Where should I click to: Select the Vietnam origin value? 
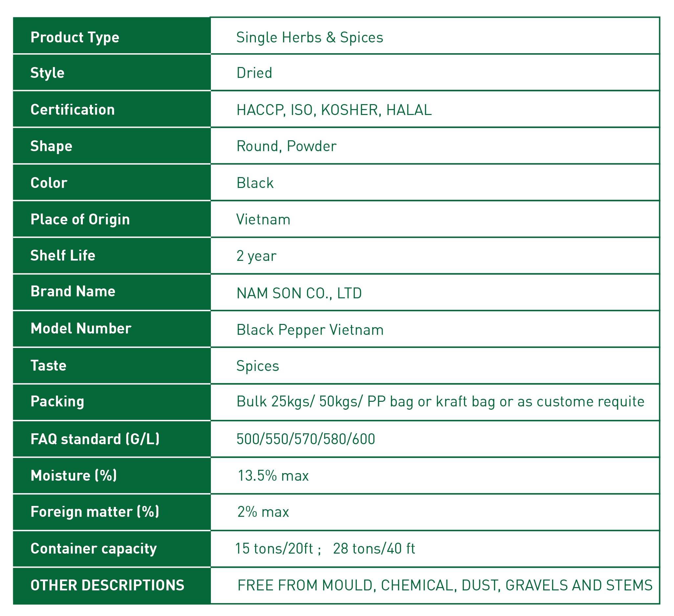pos(263,219)
